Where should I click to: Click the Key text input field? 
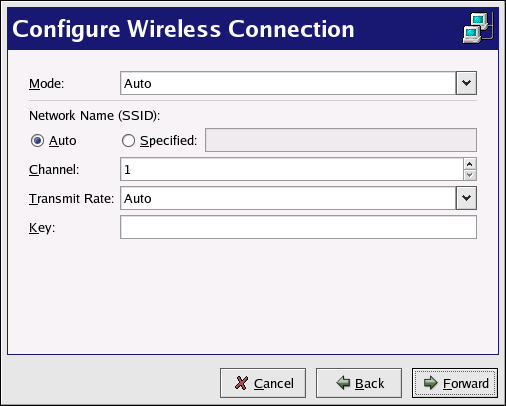pos(298,227)
